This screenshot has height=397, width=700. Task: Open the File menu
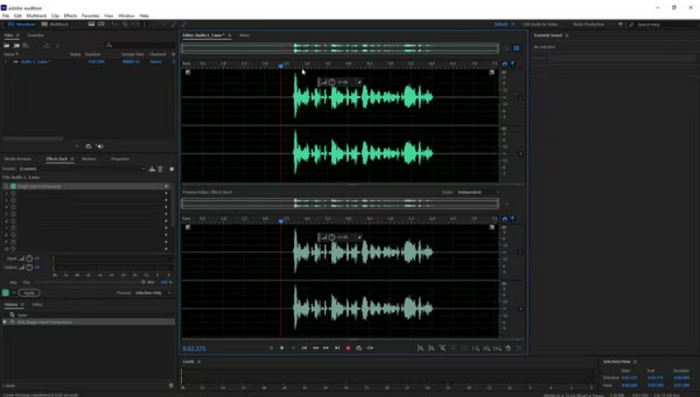pyautogui.click(x=6, y=16)
